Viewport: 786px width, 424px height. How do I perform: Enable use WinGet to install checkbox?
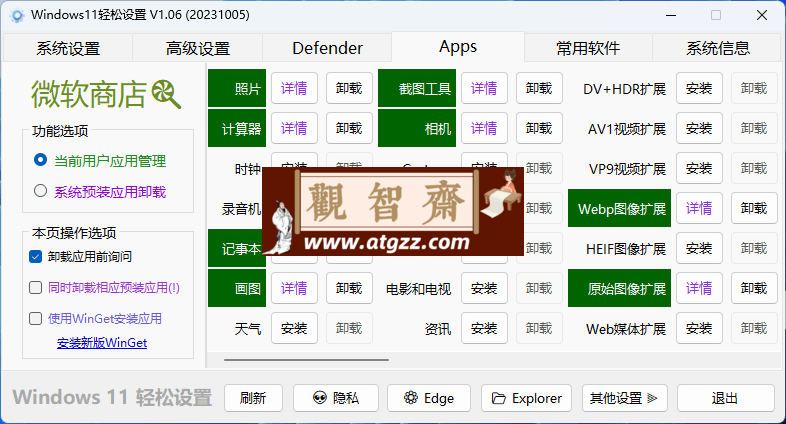(x=36, y=319)
